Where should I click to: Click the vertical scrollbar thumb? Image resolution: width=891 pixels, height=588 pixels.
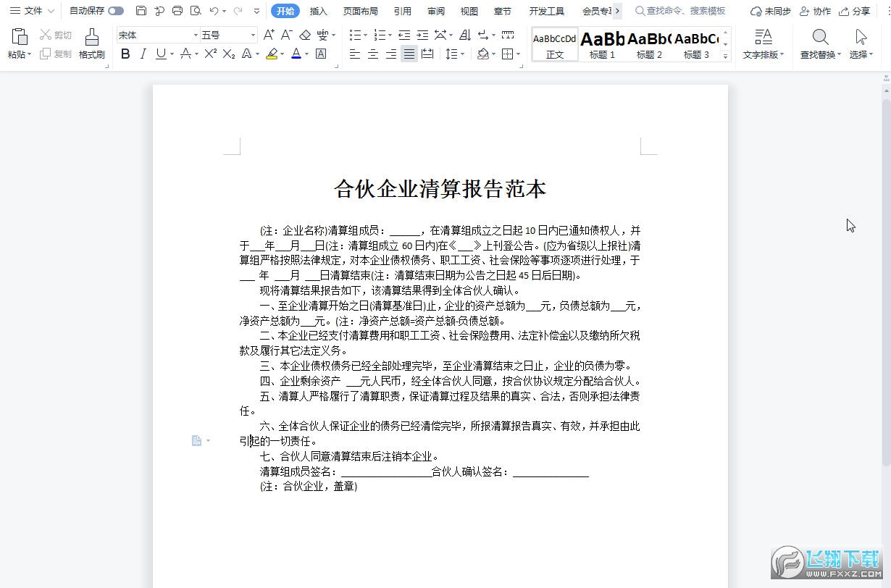885,282
